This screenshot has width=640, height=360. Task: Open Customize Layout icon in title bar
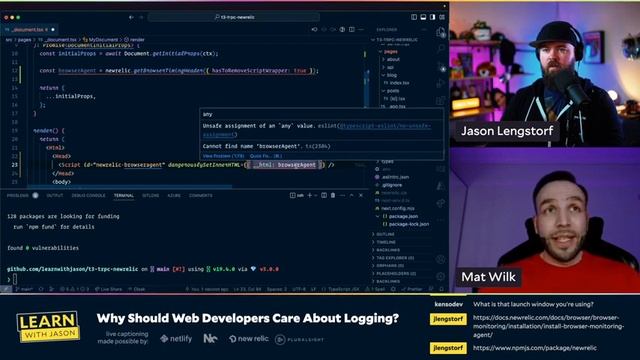[442, 17]
